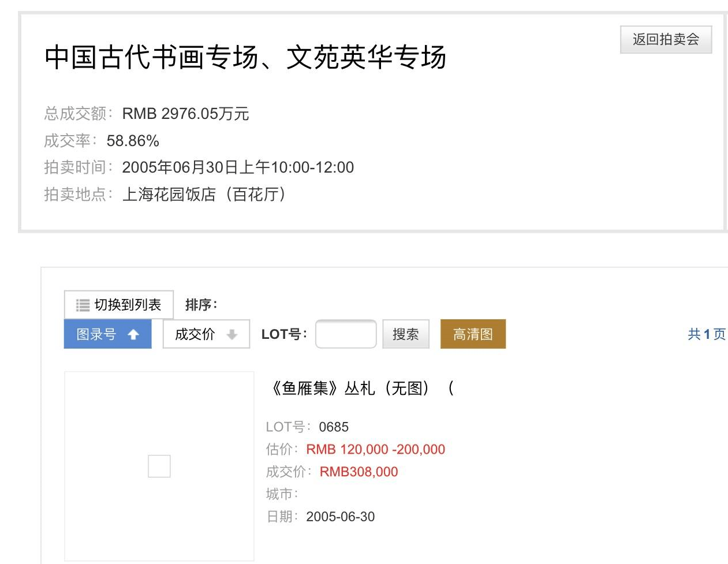Image resolution: width=728 pixels, height=564 pixels.
Task: Select location 上海花园饭店（百花厅）
Action: click(205, 195)
